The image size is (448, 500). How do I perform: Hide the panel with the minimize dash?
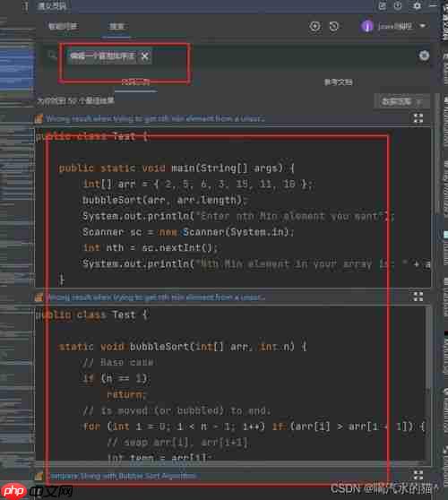coord(433,5)
